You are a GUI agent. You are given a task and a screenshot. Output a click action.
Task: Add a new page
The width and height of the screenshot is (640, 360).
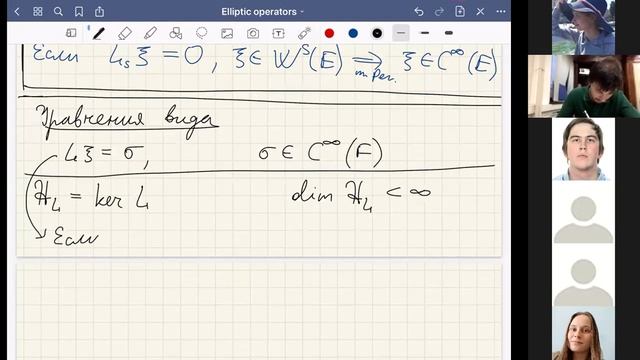coord(460,11)
